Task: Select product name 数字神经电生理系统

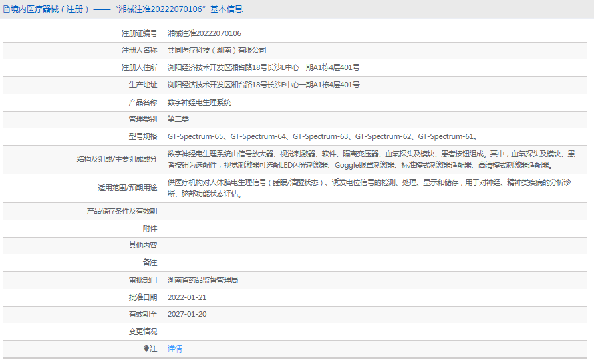Action: 199,102
